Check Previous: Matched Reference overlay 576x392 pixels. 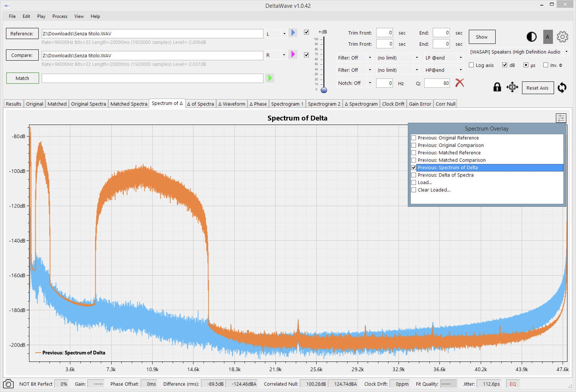(x=413, y=152)
